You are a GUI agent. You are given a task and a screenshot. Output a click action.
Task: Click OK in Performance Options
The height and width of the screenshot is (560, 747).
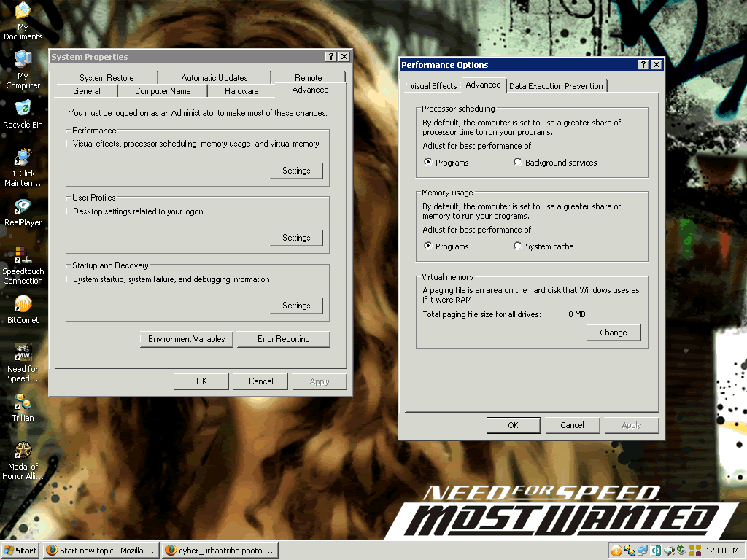click(x=513, y=425)
